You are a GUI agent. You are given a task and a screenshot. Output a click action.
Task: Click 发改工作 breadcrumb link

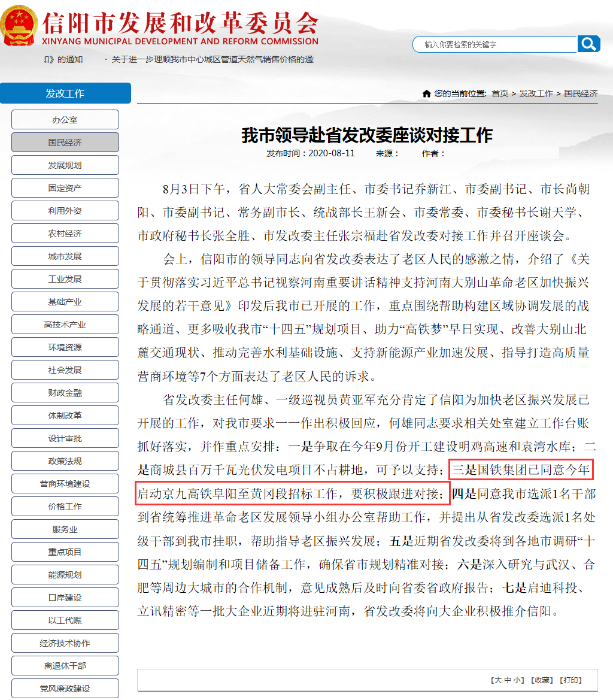[x=536, y=93]
